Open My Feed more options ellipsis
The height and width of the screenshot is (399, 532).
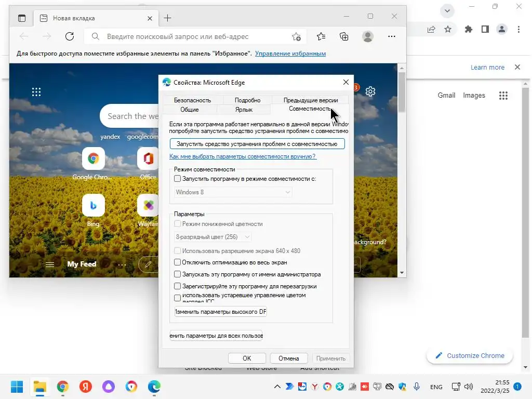[122, 264]
